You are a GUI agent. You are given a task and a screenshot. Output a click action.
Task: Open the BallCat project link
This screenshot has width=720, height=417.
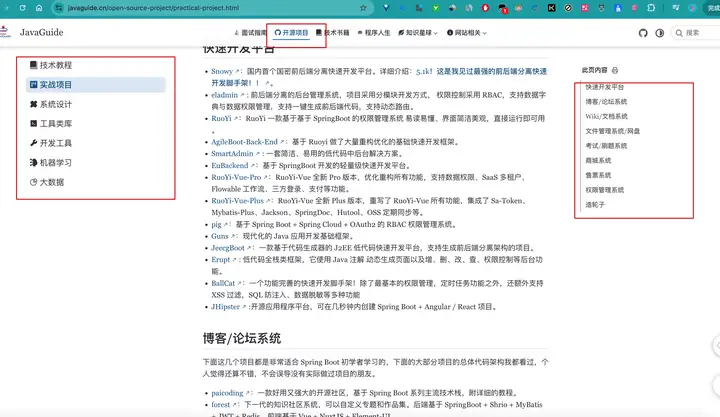pos(226,283)
